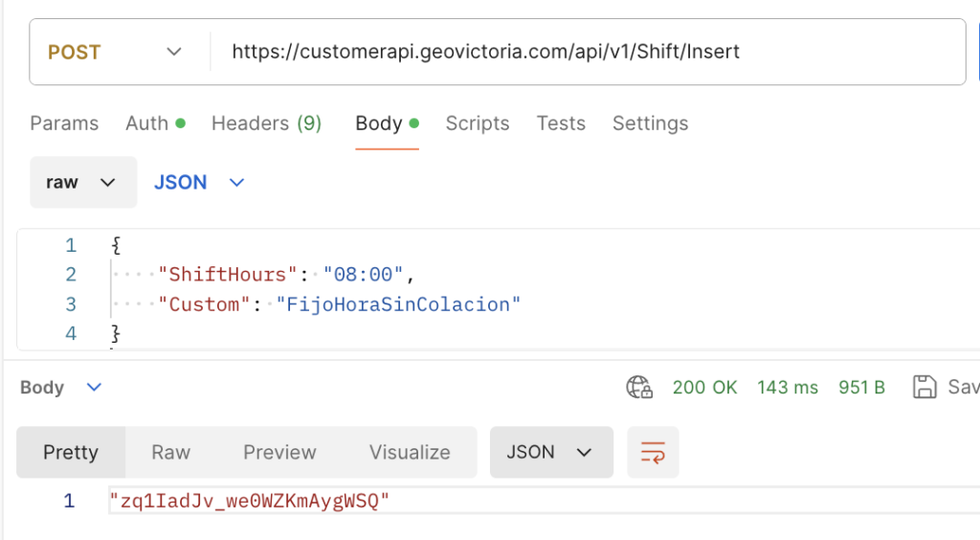Switch the response view to Preview
980x540 pixels.
279,453
